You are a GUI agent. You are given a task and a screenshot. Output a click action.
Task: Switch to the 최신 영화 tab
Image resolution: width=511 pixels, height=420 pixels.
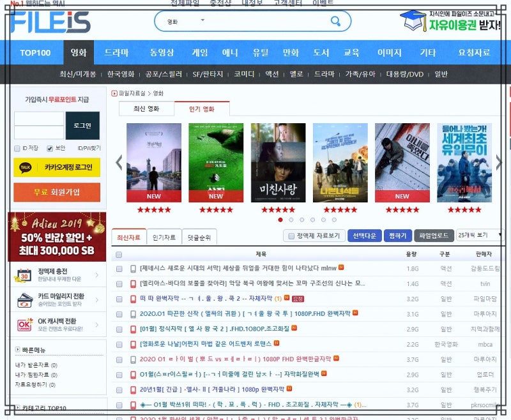146,109
